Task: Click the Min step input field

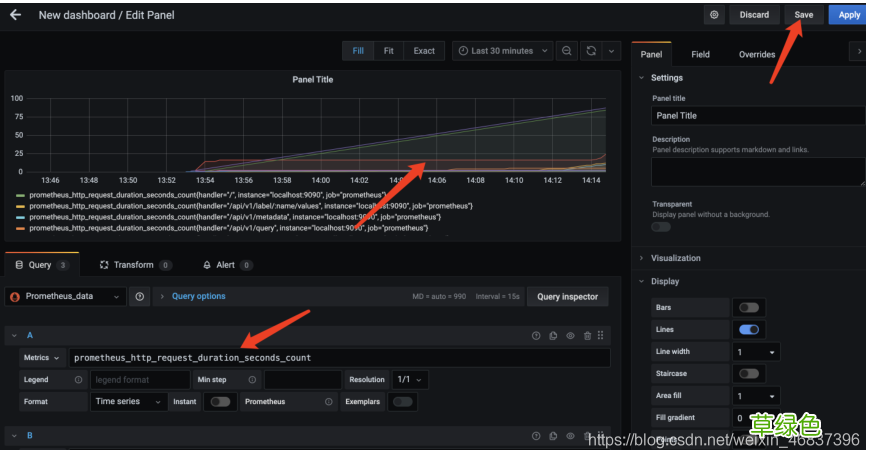Action: click(x=303, y=380)
